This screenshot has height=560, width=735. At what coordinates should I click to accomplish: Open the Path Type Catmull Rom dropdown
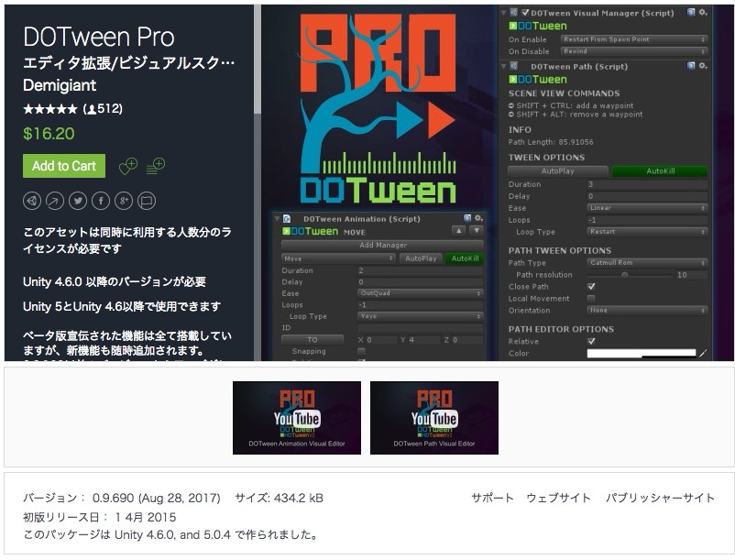click(x=647, y=262)
